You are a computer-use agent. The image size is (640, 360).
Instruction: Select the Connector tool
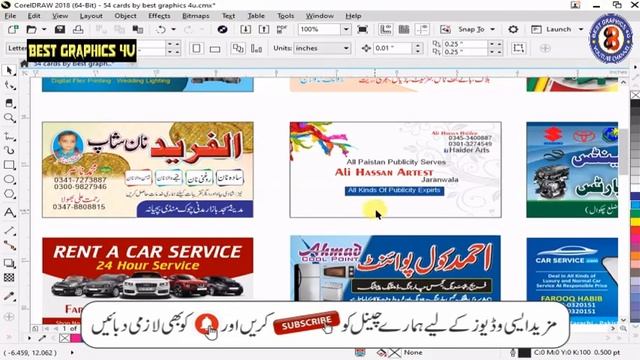coord(9,245)
